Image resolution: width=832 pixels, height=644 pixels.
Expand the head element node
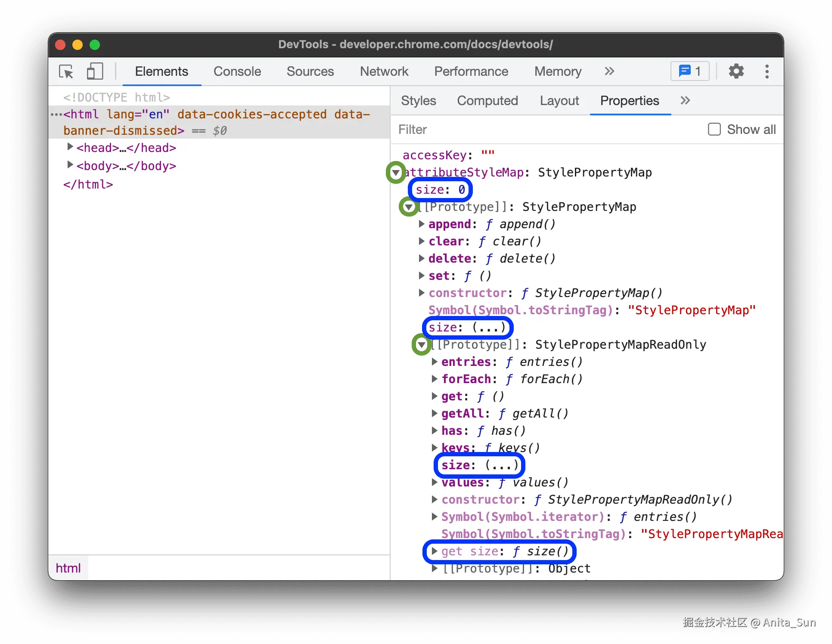point(70,147)
